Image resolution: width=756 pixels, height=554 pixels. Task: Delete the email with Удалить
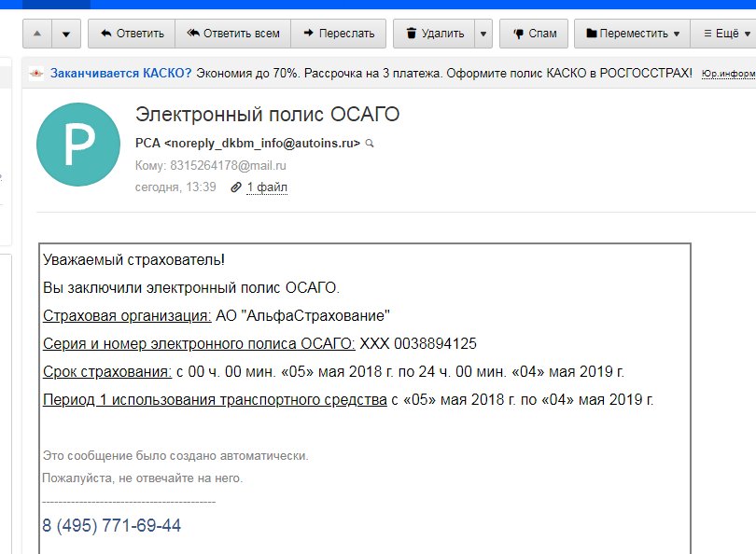[434, 34]
